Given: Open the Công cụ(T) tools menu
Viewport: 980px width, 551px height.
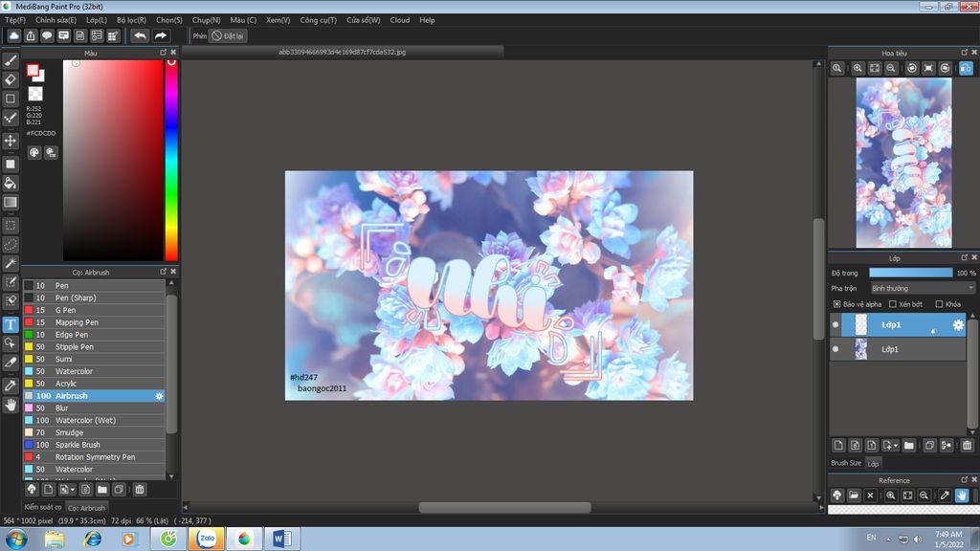Looking at the screenshot, I should 318,20.
